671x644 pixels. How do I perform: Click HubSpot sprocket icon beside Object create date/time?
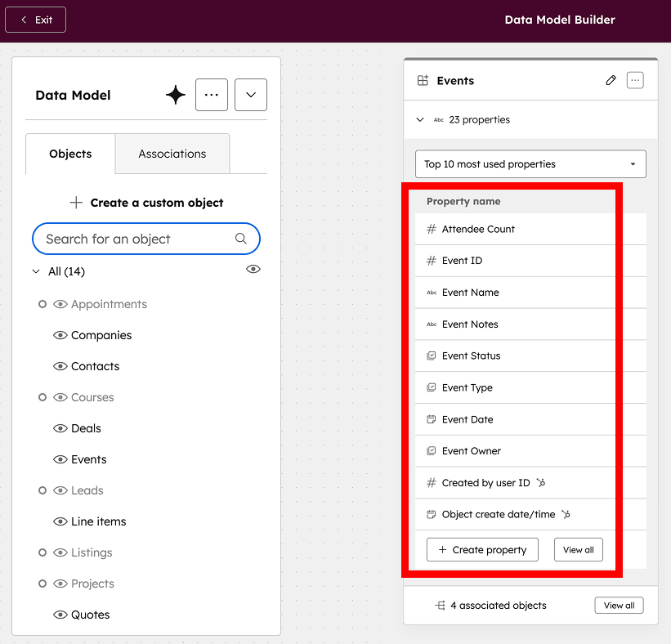pyautogui.click(x=566, y=514)
